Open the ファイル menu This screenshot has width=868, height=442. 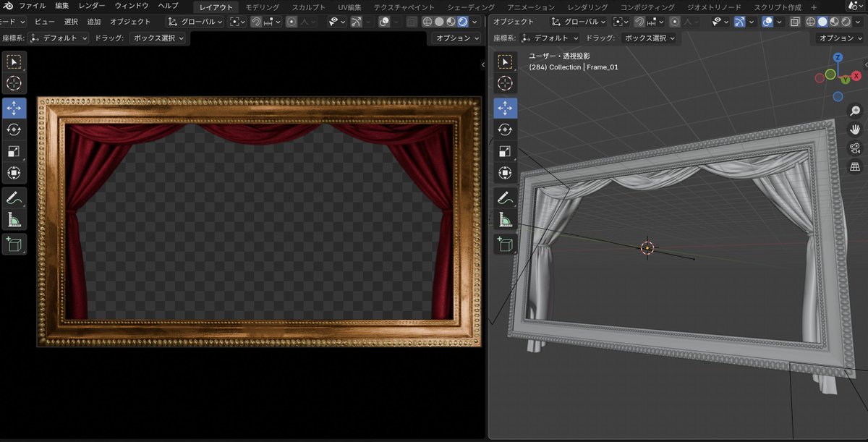[x=32, y=6]
